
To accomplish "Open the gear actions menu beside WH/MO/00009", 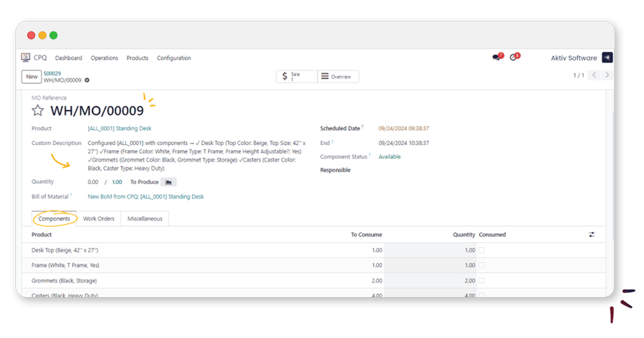I will tap(87, 80).
